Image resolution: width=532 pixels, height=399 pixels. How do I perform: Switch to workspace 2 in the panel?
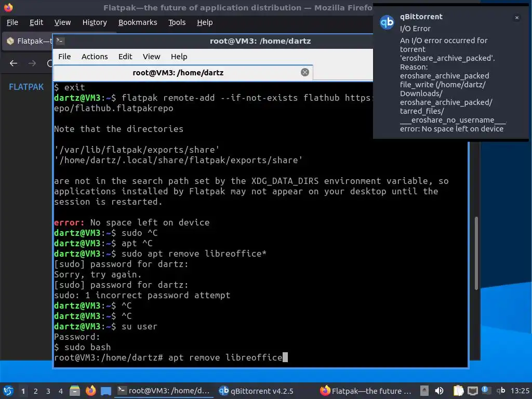click(x=36, y=391)
